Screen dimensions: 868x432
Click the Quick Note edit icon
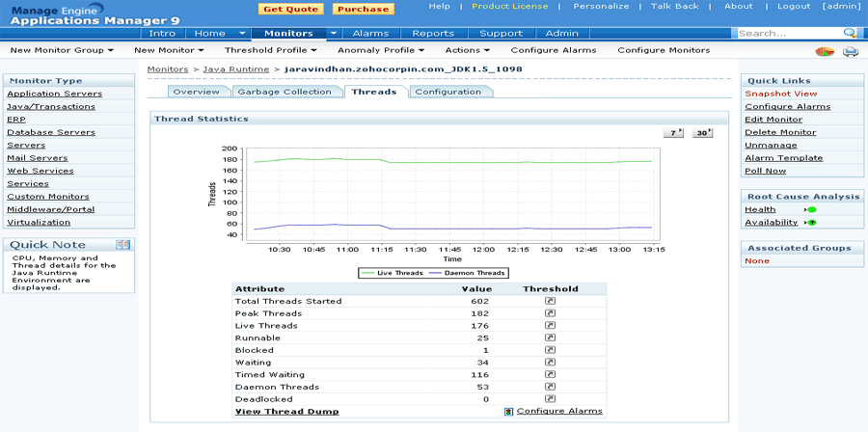(x=122, y=245)
